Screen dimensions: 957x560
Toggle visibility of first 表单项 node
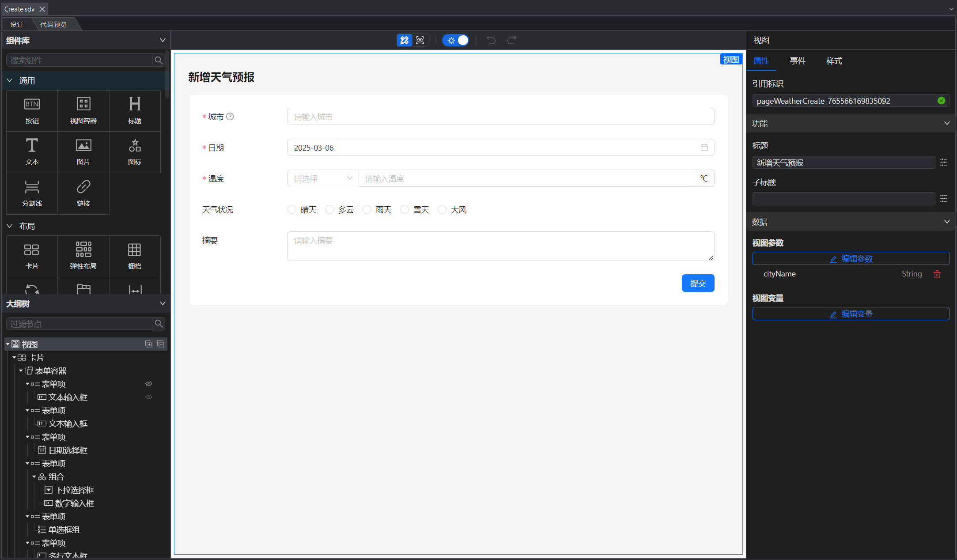point(149,384)
